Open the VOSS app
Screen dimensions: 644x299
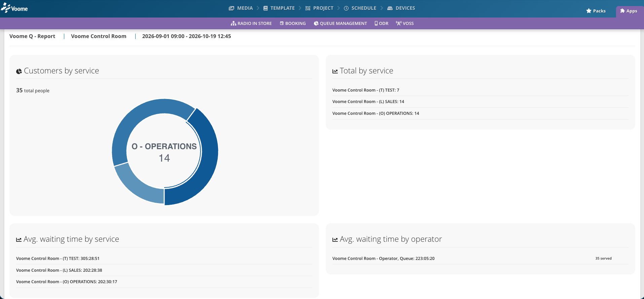[405, 23]
